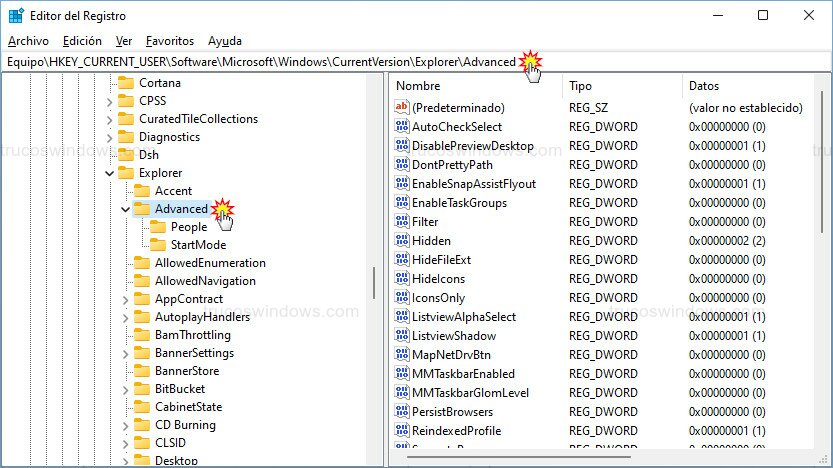
Task: Click the Datos column header
Action: 750,86
